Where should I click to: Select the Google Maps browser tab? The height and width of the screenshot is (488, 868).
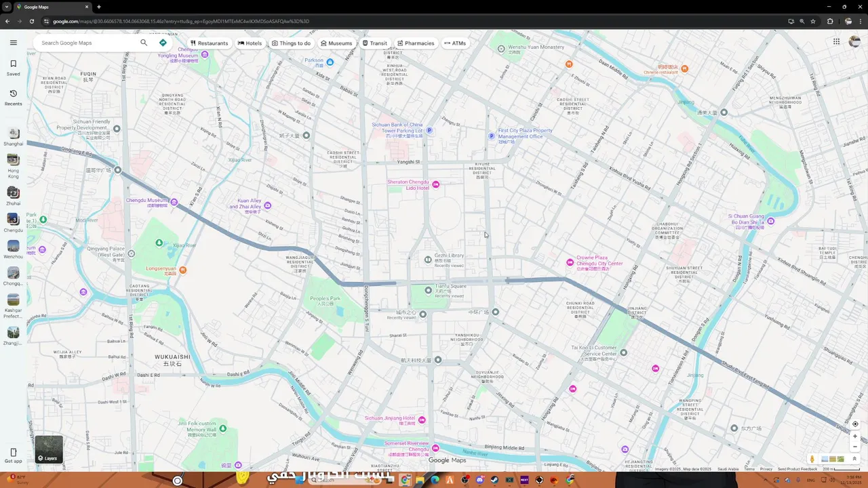coord(53,7)
